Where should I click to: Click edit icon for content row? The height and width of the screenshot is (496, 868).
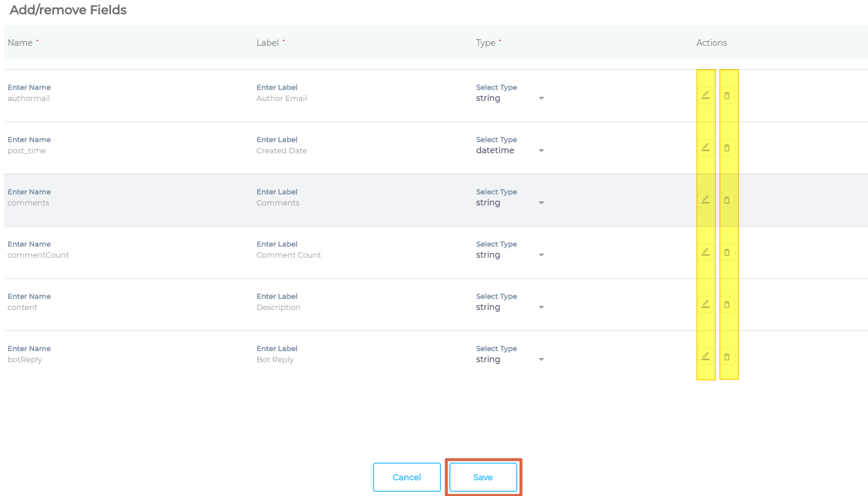click(705, 305)
